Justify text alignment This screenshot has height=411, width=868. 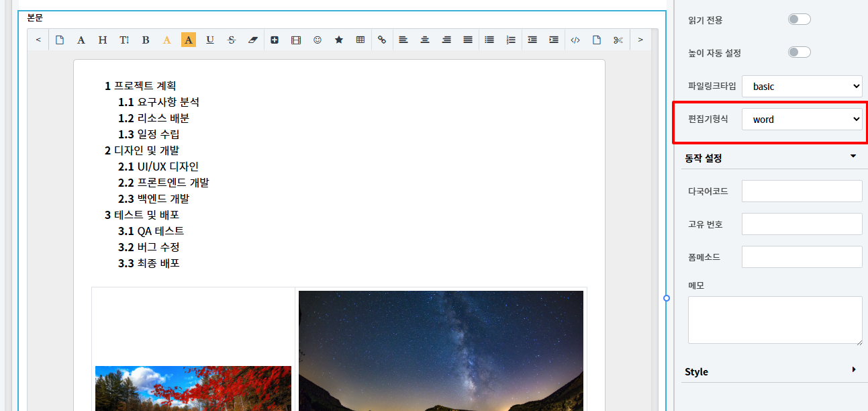(468, 40)
